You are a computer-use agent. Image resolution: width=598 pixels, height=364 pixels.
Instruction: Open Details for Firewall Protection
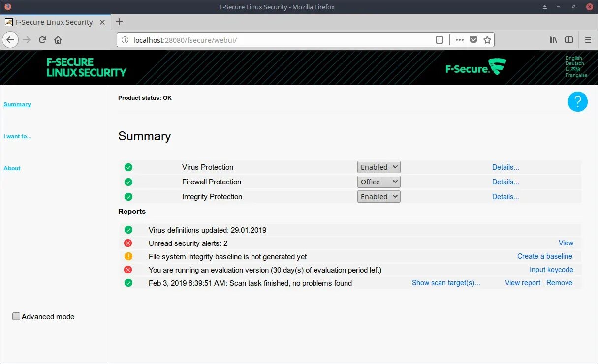505,182
